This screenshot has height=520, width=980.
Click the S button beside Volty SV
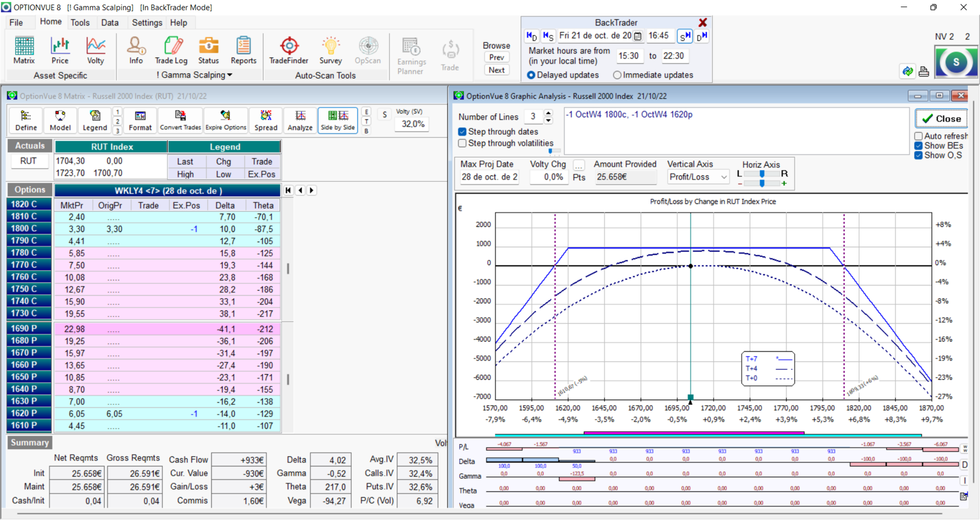point(384,115)
